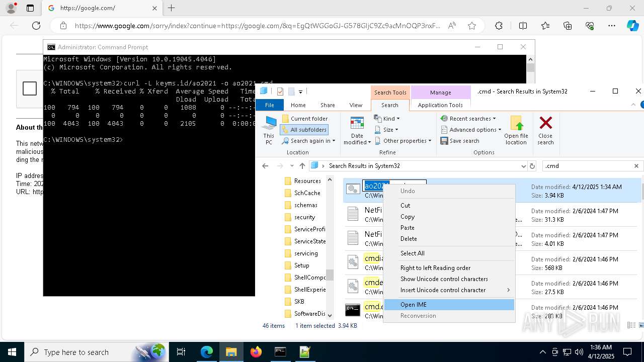Click Copilot icon in Edge
The height and width of the screenshot is (362, 644).
(x=633, y=26)
